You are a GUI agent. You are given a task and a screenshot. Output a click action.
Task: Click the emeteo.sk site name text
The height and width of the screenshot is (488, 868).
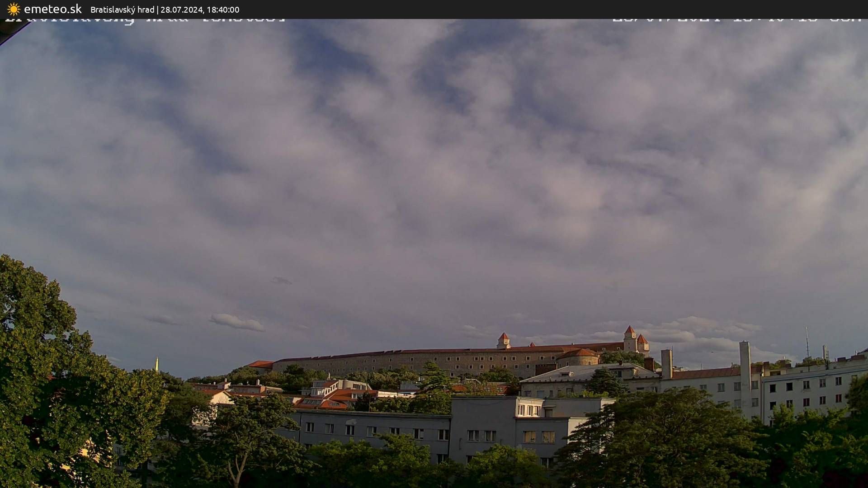click(x=52, y=9)
